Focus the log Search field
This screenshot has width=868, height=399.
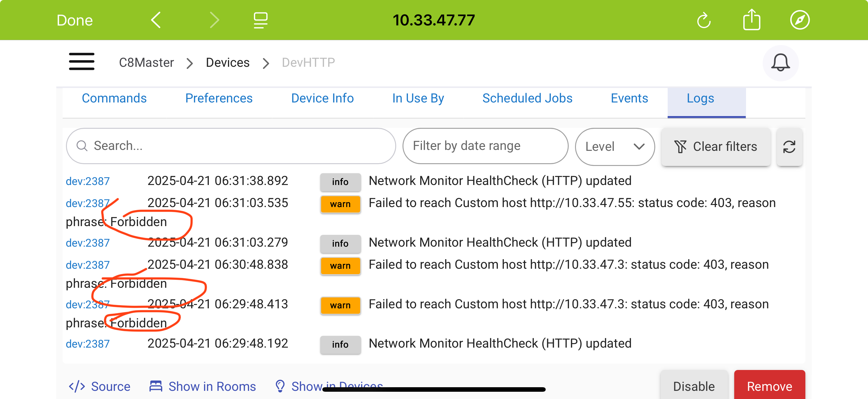[x=231, y=146]
